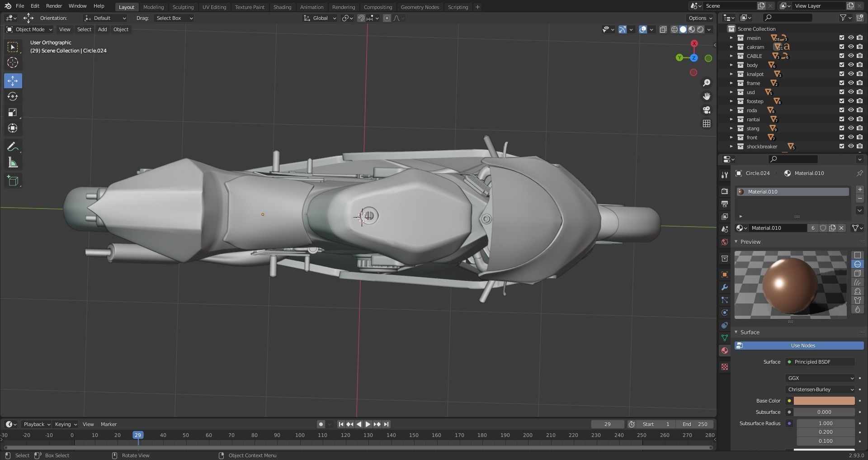Select the Cursor tool in the viewport toolbar
The height and width of the screenshot is (460, 868).
click(13, 62)
